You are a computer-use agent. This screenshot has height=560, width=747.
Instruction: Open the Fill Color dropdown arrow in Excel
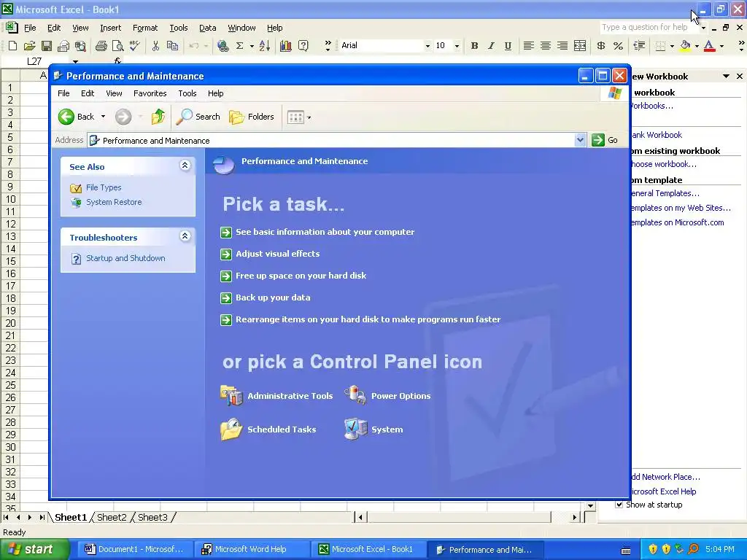tap(697, 46)
